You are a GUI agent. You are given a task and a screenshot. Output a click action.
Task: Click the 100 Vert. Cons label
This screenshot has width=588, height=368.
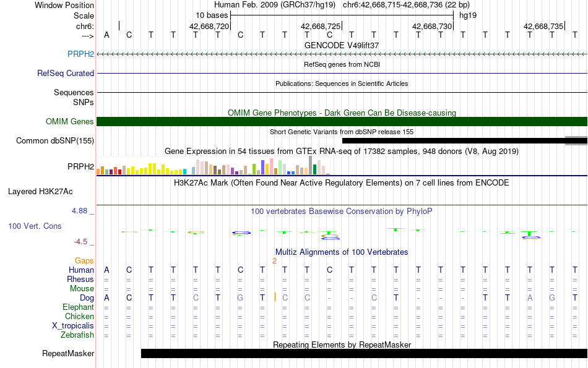pyautogui.click(x=35, y=226)
